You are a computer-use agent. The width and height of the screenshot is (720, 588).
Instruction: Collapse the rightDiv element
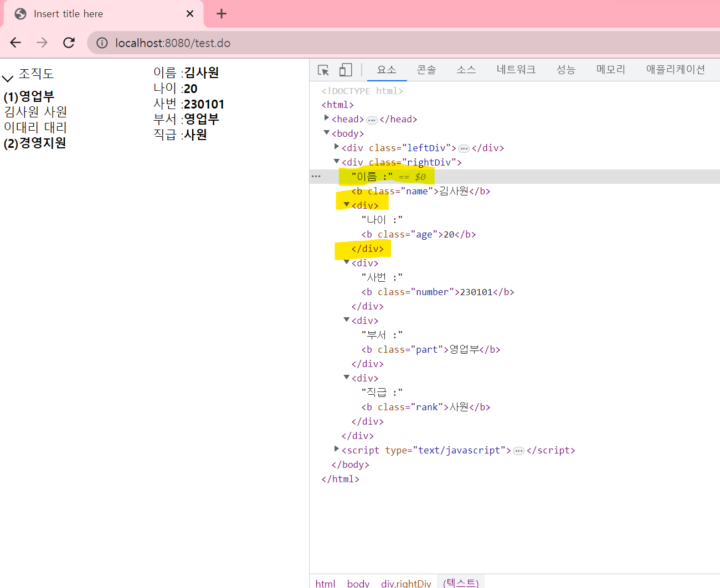(337, 161)
